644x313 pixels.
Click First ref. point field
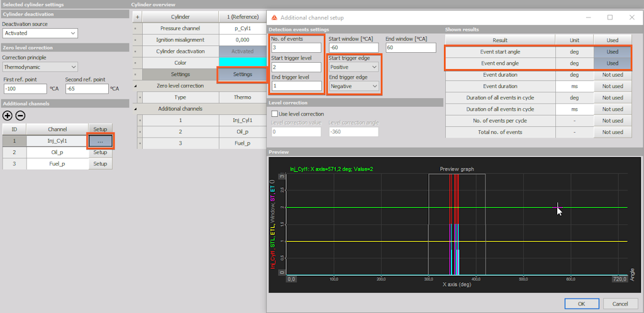pos(25,89)
